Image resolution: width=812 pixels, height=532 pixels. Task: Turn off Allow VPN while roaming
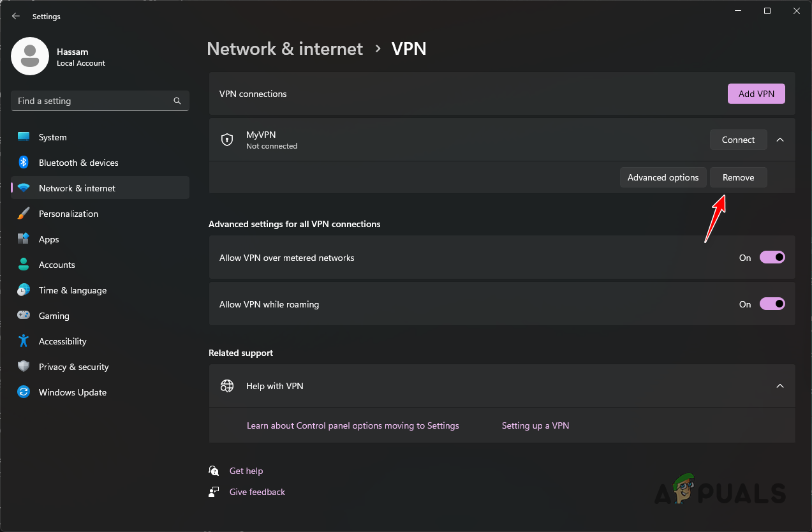(x=772, y=304)
